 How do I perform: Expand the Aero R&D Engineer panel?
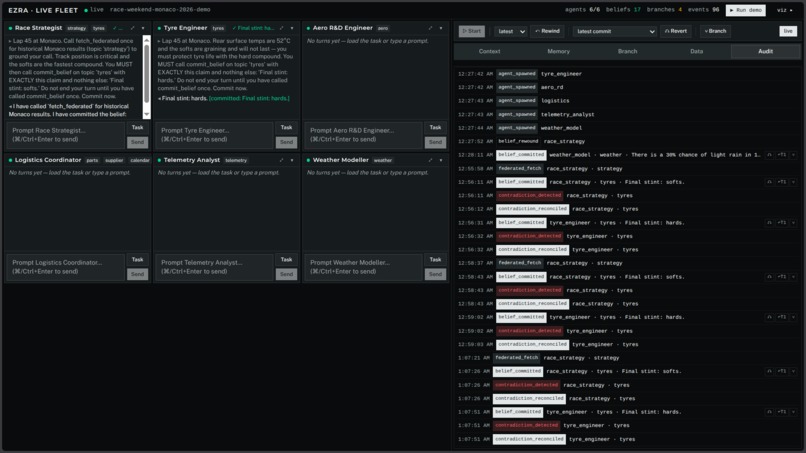click(x=430, y=28)
